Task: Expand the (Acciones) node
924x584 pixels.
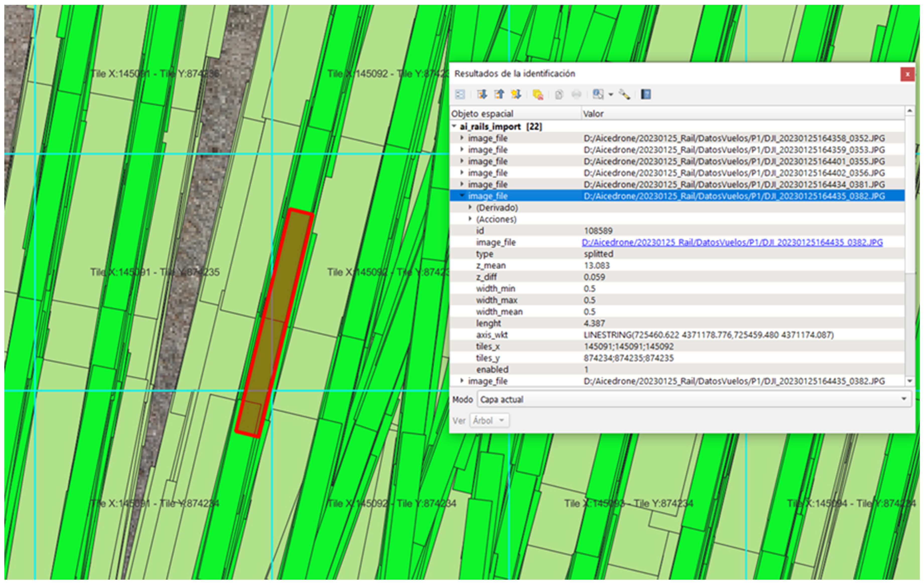Action: pos(470,219)
